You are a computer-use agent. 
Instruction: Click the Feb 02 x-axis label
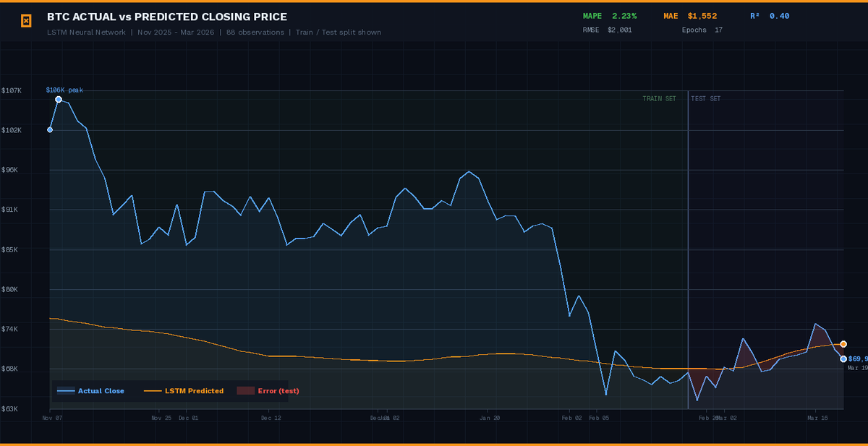[x=571, y=418]
